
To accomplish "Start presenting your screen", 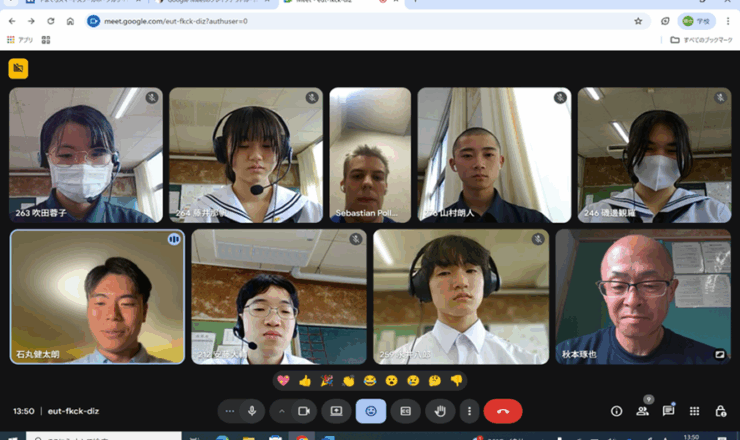I will [x=336, y=411].
